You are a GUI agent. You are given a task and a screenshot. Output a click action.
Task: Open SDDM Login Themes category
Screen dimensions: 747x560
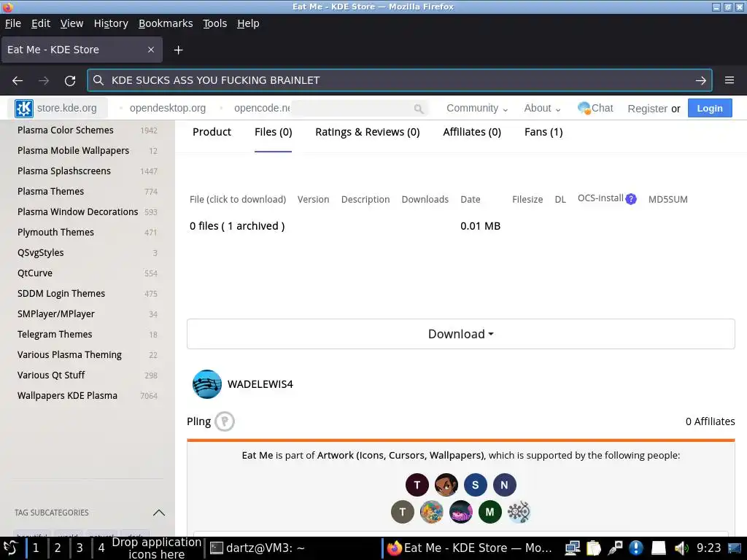[x=61, y=293]
